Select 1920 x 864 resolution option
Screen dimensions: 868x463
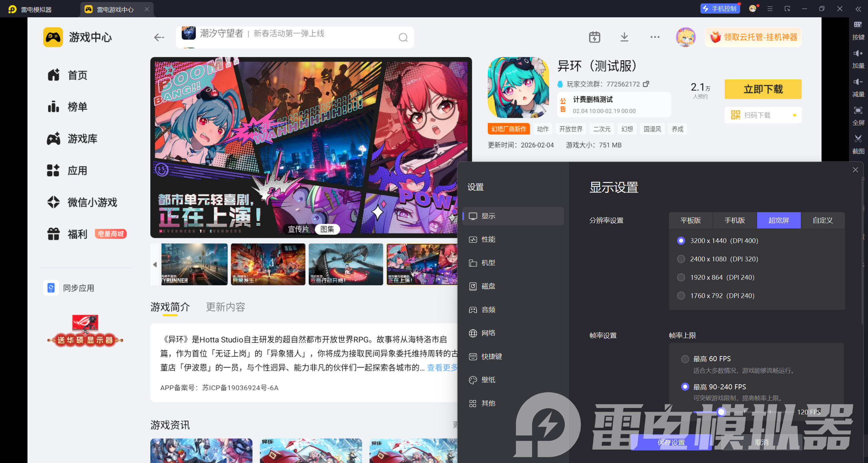pos(681,277)
